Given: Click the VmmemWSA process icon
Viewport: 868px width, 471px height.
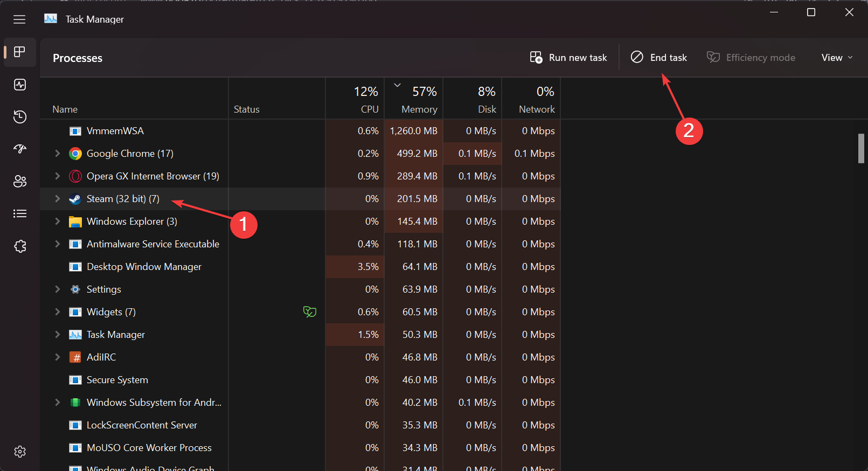Looking at the screenshot, I should coord(75,131).
